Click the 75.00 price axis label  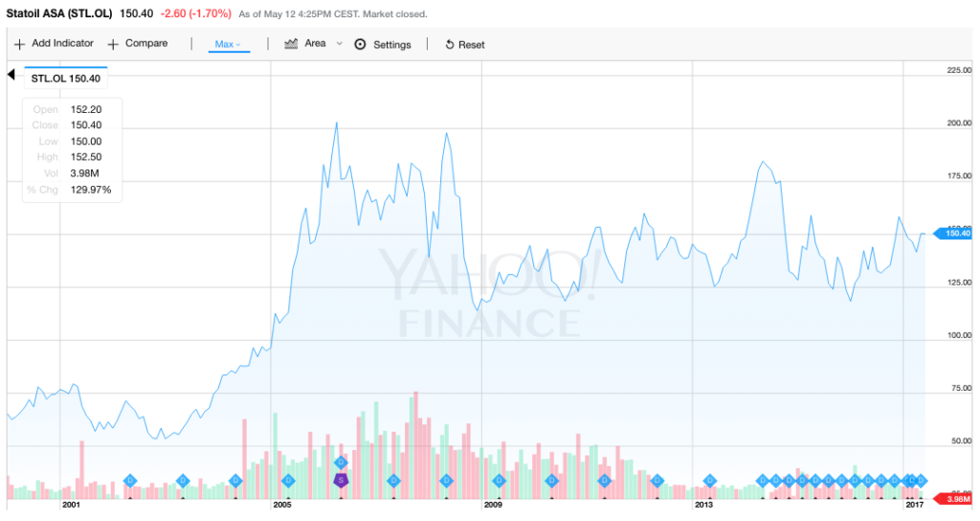click(961, 388)
